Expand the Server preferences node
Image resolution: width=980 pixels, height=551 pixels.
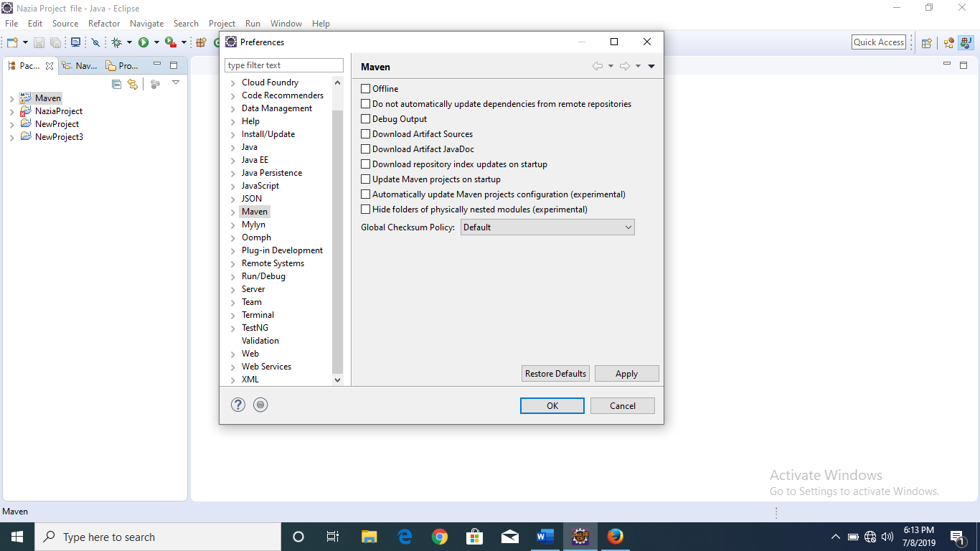click(233, 290)
